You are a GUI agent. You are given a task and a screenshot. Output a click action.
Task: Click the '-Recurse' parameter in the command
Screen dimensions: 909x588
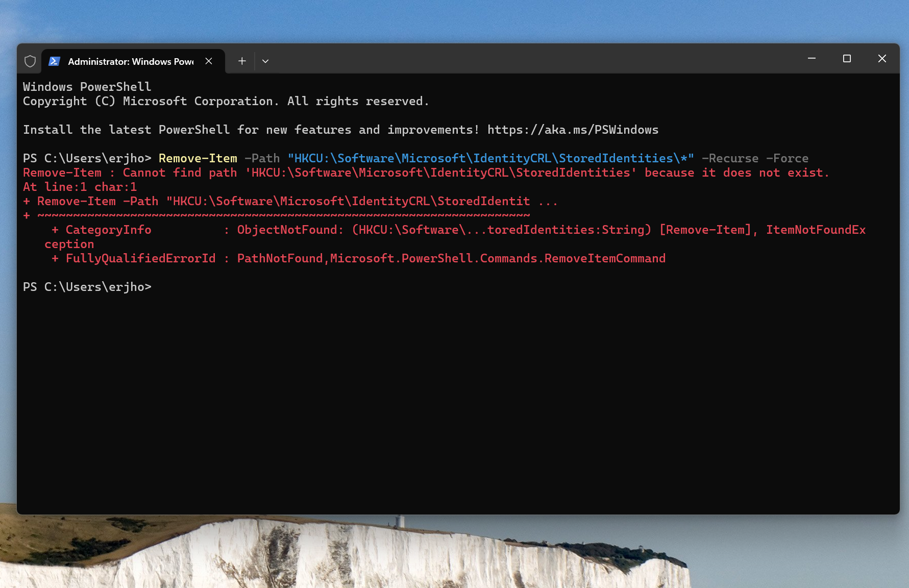point(730,158)
